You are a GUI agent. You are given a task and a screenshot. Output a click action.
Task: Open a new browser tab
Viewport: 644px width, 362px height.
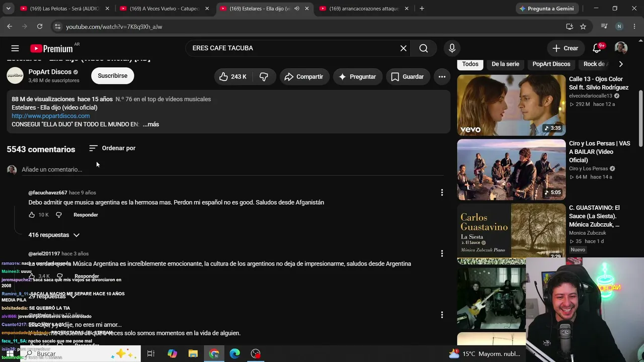[x=422, y=9]
